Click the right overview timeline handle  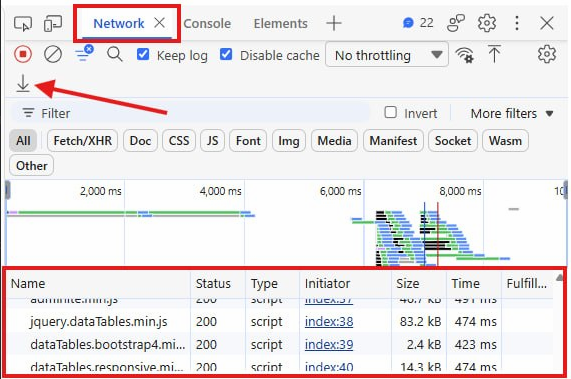pos(566,190)
